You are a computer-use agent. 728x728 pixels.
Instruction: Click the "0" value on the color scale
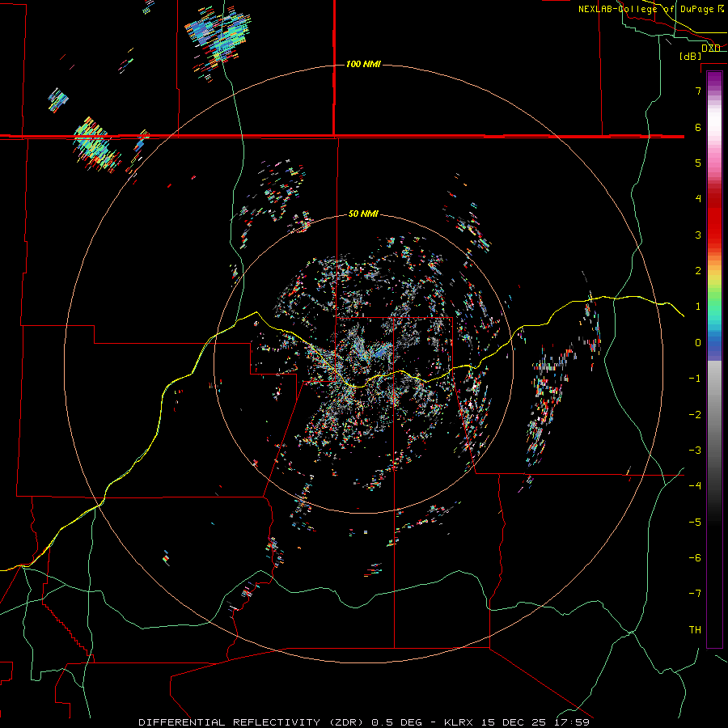[x=698, y=343]
